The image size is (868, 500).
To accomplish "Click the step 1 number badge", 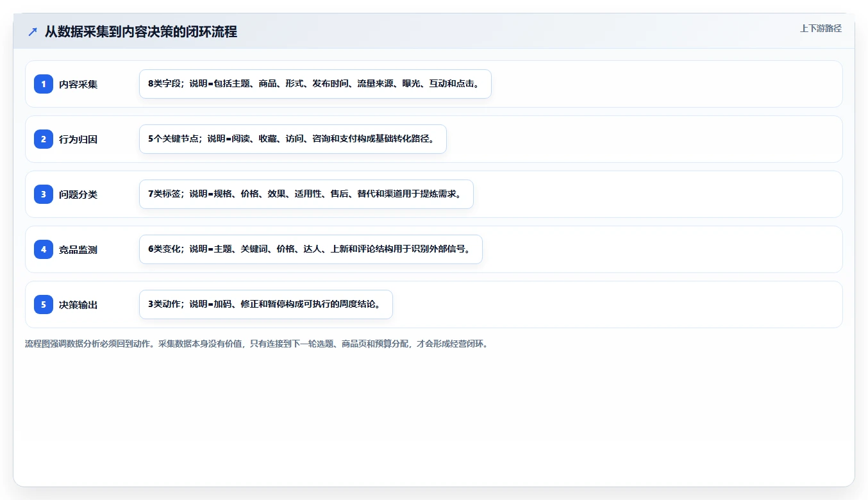I will 44,84.
